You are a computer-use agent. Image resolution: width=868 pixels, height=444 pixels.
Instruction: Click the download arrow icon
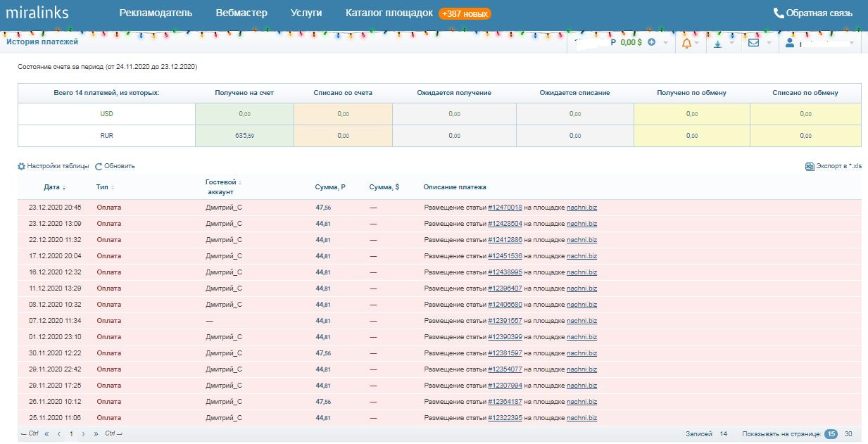717,43
